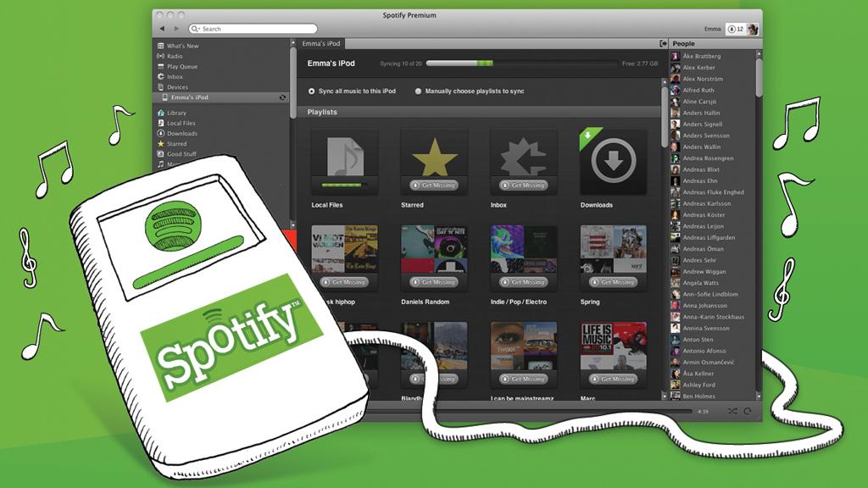Viewport: 868px width, 488px height.
Task: Switch to the Emma's iPod tab
Action: click(x=322, y=43)
